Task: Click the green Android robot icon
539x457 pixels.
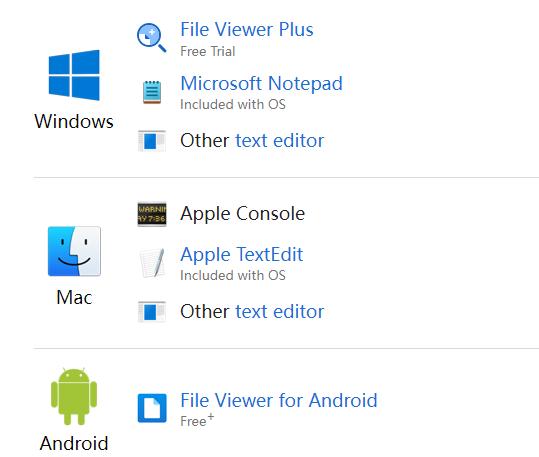Action: [x=74, y=396]
